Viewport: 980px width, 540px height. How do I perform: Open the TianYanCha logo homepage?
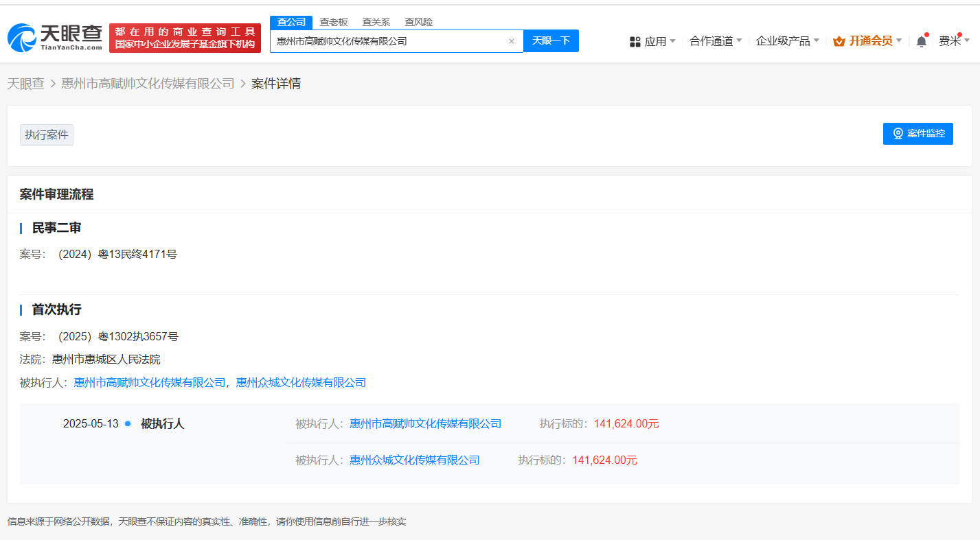pyautogui.click(x=55, y=38)
